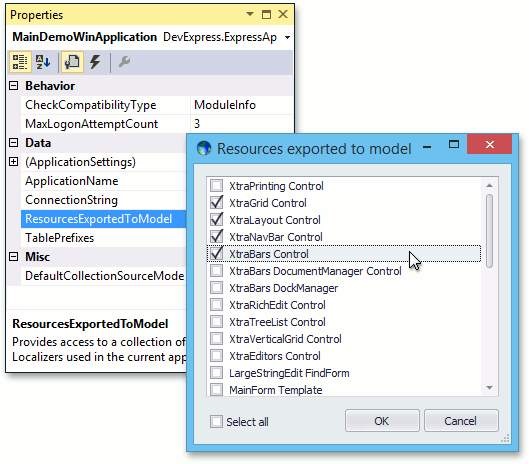Viewport: 529px width, 464px height.
Task: Collapse the Behavior category
Action: coord(13,86)
